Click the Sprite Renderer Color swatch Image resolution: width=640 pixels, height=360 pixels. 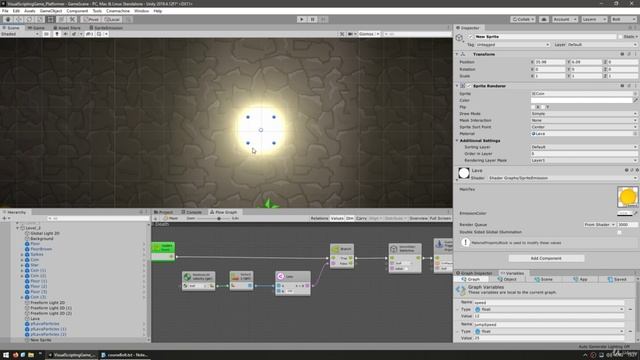click(582, 100)
